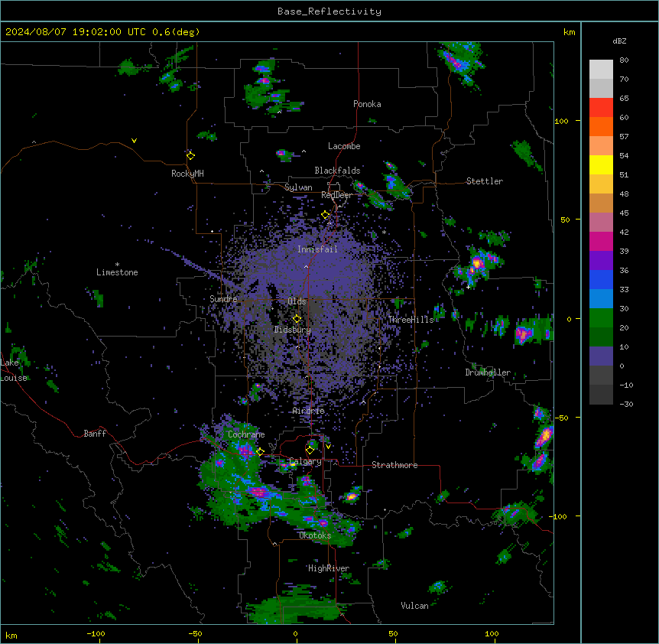The image size is (659, 644).
Task: Click the 100 tick label on bottom axis
Action: click(492, 633)
